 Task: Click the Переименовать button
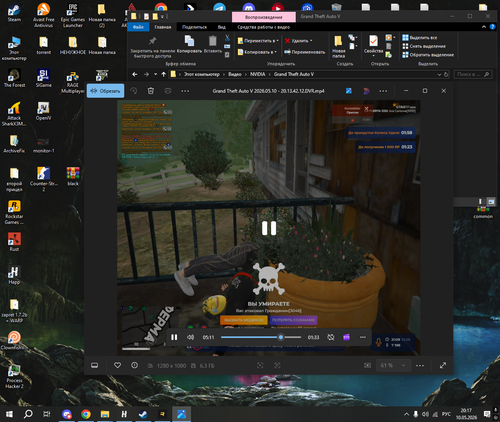point(304,52)
